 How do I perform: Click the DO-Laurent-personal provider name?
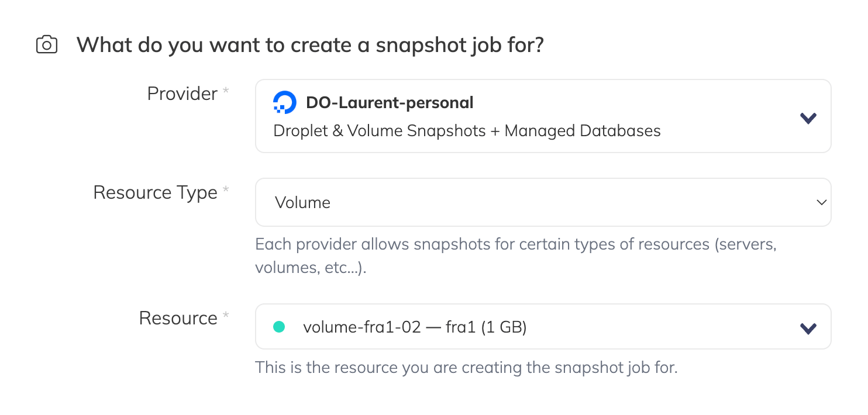coord(390,103)
